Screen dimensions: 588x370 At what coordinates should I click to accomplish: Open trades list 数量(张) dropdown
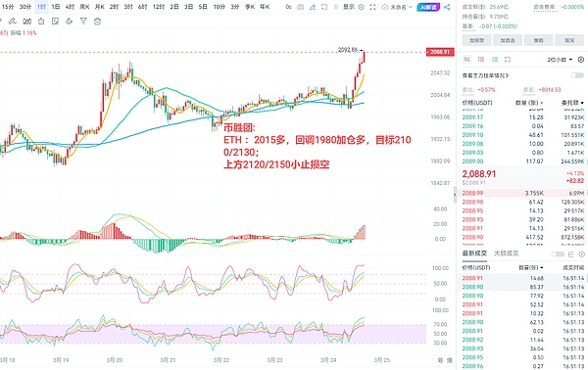click(531, 268)
